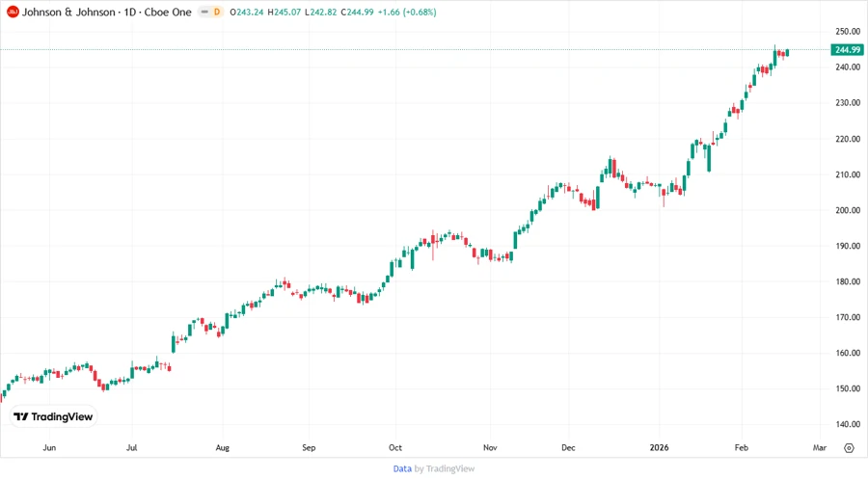Click the Johnson & Johnson chart title
The width and height of the screenshot is (868, 480).
(106, 12)
